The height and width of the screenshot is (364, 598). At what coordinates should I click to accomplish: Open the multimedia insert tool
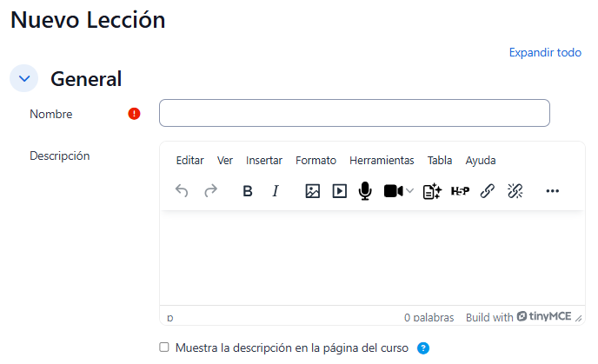339,191
